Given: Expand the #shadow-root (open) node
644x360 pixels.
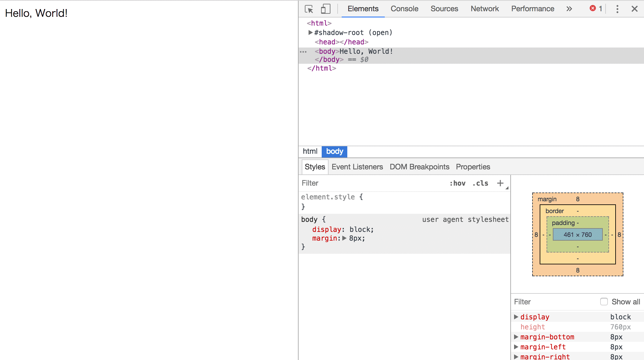Looking at the screenshot, I should (x=310, y=32).
